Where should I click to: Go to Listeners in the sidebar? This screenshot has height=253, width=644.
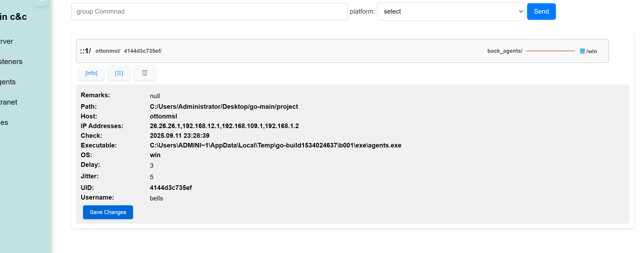click(x=11, y=62)
